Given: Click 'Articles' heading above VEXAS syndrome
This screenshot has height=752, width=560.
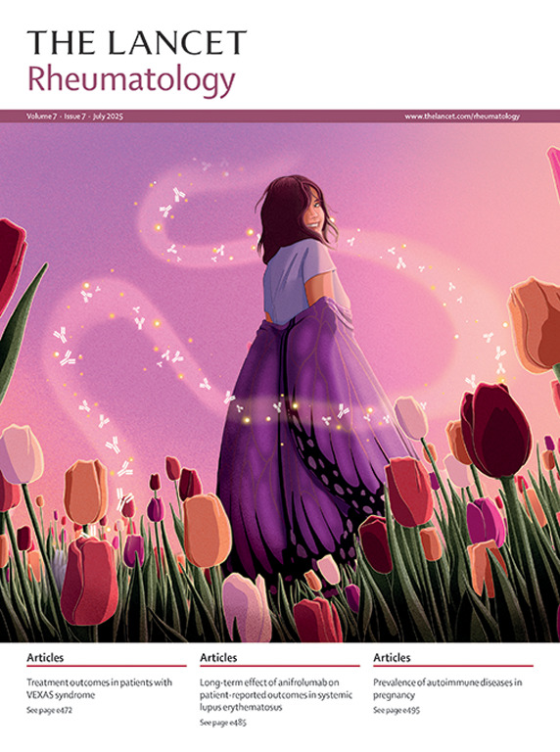Looking at the screenshot, I should coord(45,658).
